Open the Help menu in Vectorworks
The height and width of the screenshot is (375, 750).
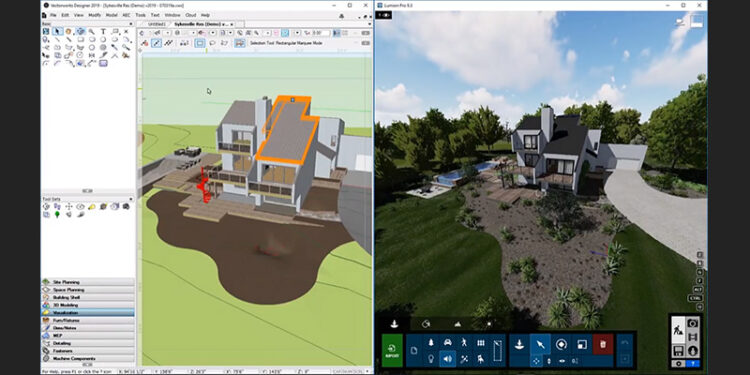[205, 15]
